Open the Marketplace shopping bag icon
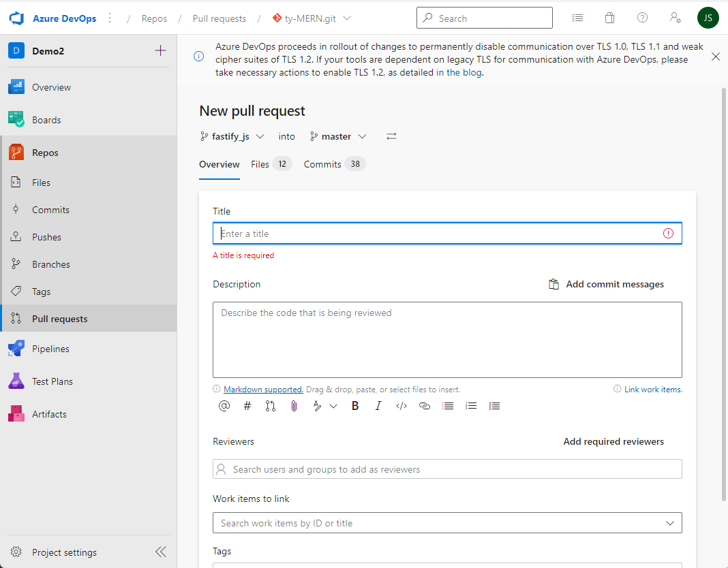The width and height of the screenshot is (728, 568). click(610, 18)
